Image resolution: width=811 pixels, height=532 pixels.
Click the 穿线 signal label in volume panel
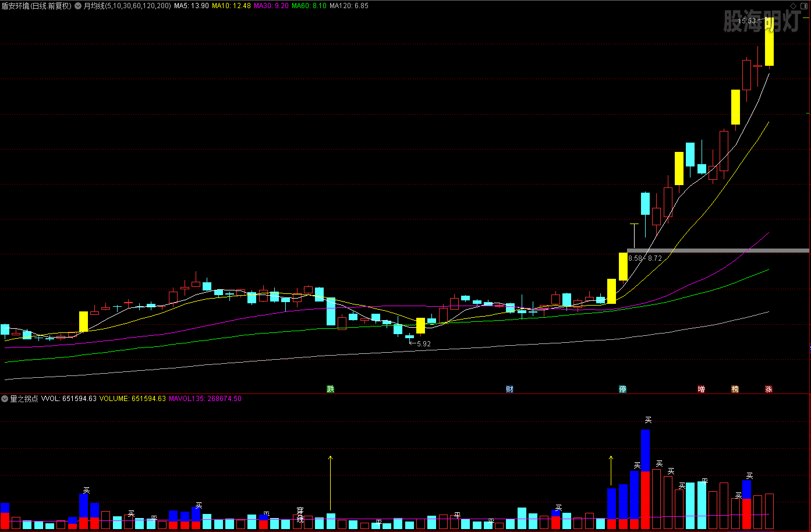tap(300, 515)
